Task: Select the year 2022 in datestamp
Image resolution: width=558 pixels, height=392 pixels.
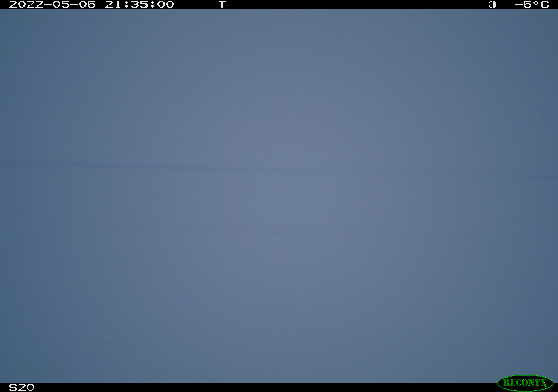Action: 26,4
